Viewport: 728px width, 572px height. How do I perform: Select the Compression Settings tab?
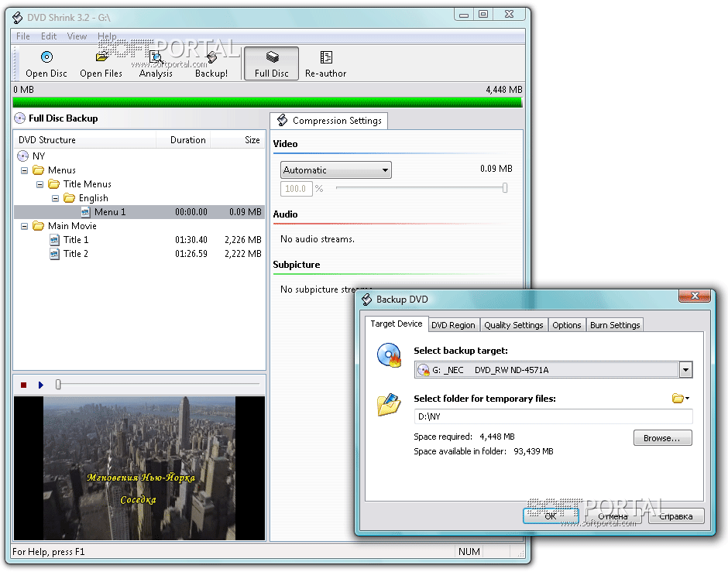[x=328, y=121]
